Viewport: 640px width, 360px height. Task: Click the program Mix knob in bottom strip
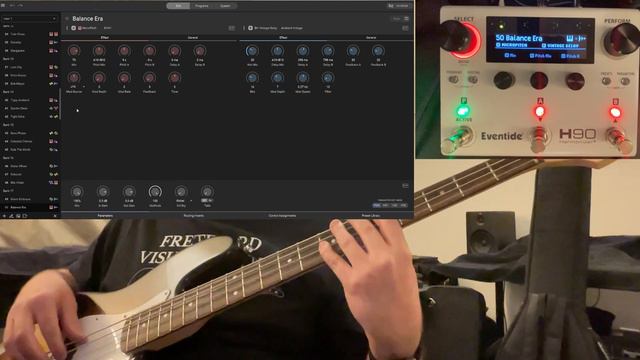(77, 191)
